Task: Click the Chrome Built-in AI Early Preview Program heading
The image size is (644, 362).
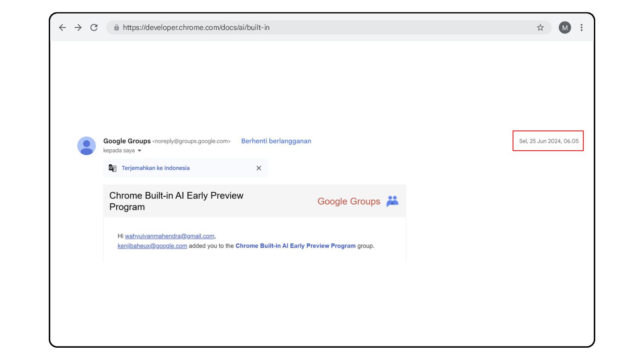Action: click(x=177, y=201)
